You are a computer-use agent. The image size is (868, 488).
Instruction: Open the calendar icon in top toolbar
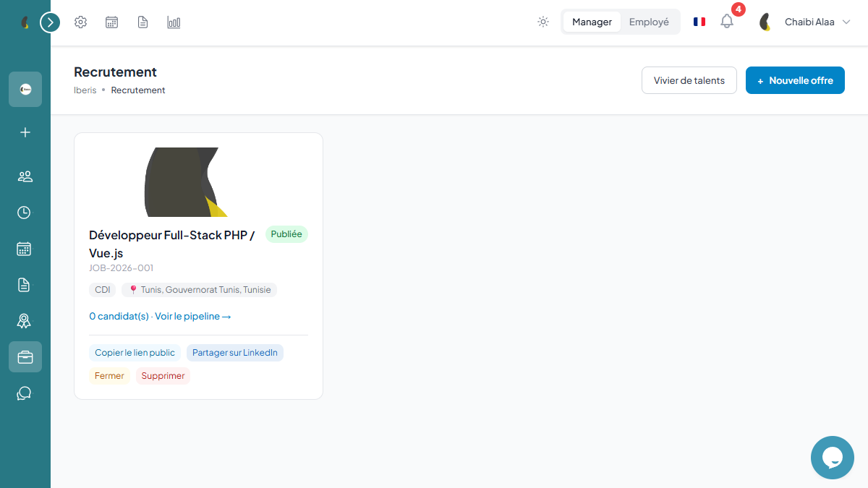112,22
